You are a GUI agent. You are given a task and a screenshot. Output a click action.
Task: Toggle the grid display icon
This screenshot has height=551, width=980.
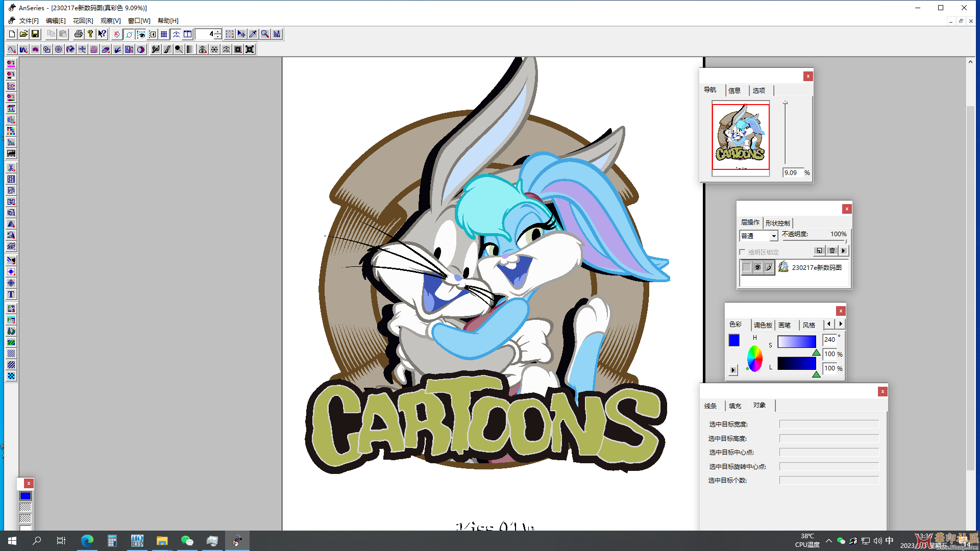(164, 34)
